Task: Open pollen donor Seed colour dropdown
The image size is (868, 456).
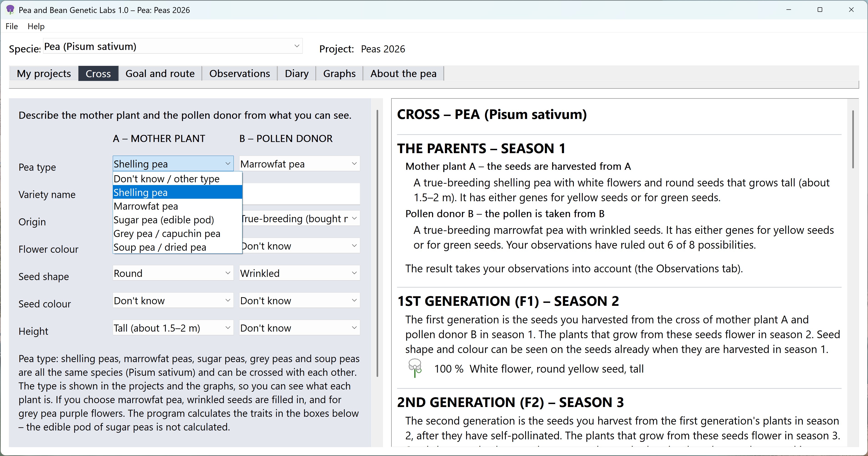Action: pos(300,300)
